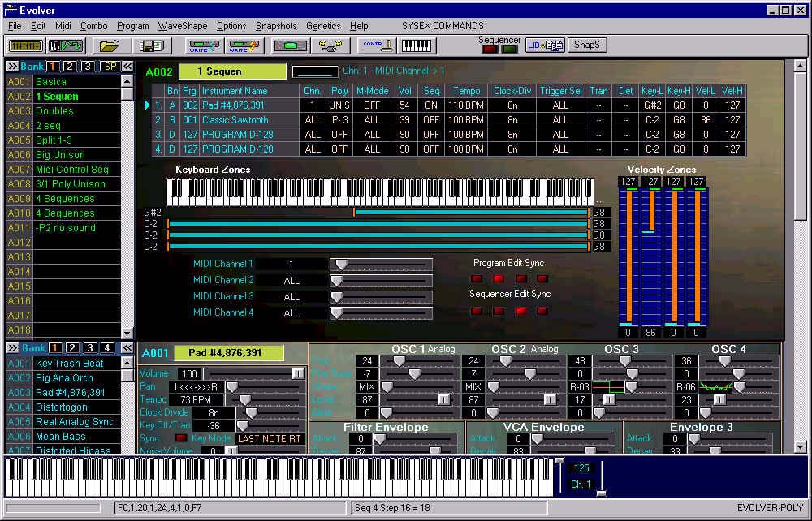Click the Write icon with blue lightning

pyautogui.click(x=204, y=45)
